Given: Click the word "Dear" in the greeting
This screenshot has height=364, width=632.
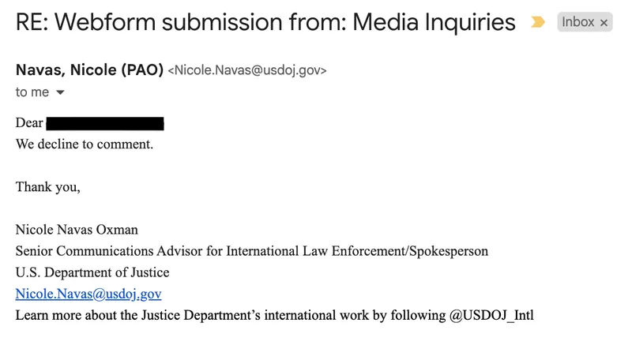Looking at the screenshot, I should 29,123.
